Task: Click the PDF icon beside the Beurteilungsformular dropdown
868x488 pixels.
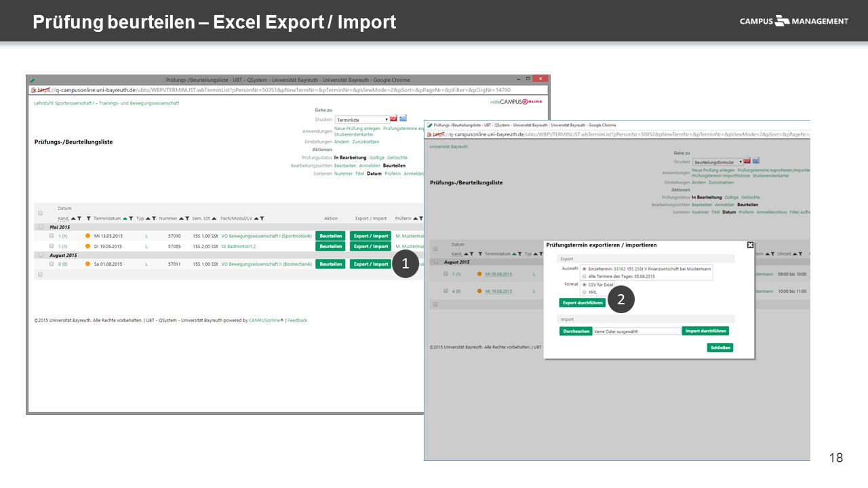Action: [x=747, y=162]
